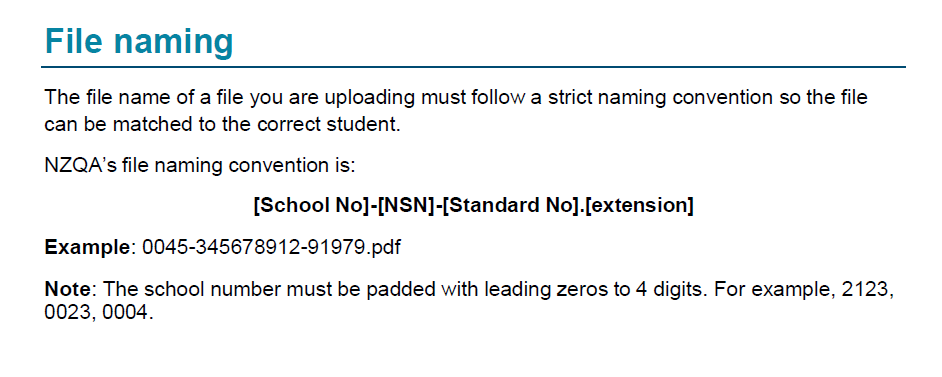Click the number 0023 in the note
The width and height of the screenshot is (942, 377).
coord(67,313)
